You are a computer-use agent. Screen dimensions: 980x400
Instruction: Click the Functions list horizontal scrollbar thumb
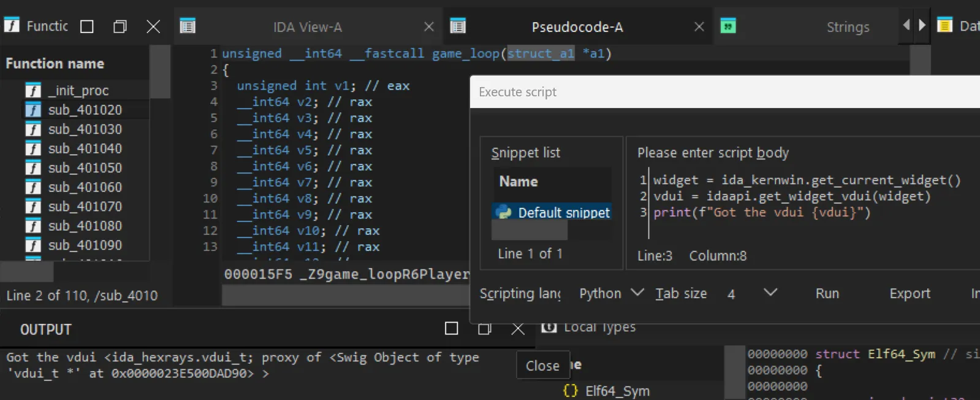tap(28, 271)
